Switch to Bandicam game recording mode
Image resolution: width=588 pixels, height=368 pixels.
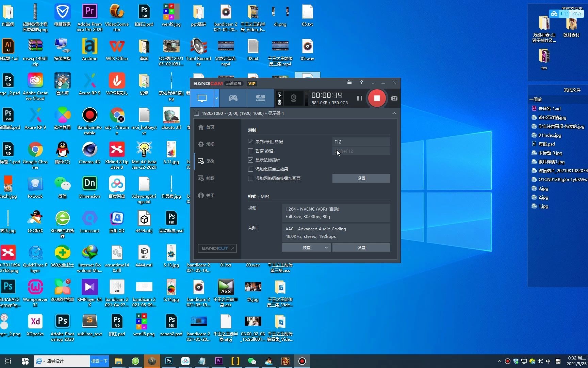coord(233,98)
